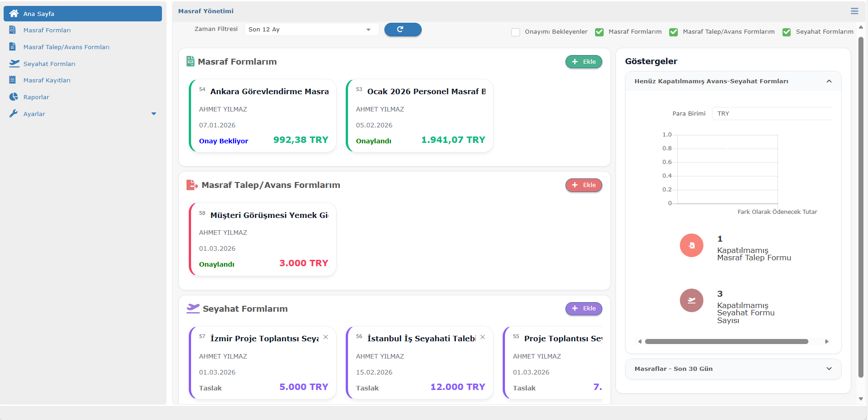The width and height of the screenshot is (868, 420).
Task: Click the hamburger menu icon at top right
Action: tap(854, 11)
